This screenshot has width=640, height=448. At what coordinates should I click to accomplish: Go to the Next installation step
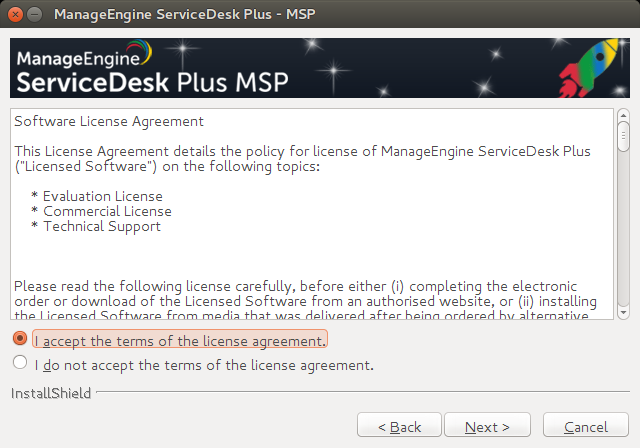[x=487, y=425]
